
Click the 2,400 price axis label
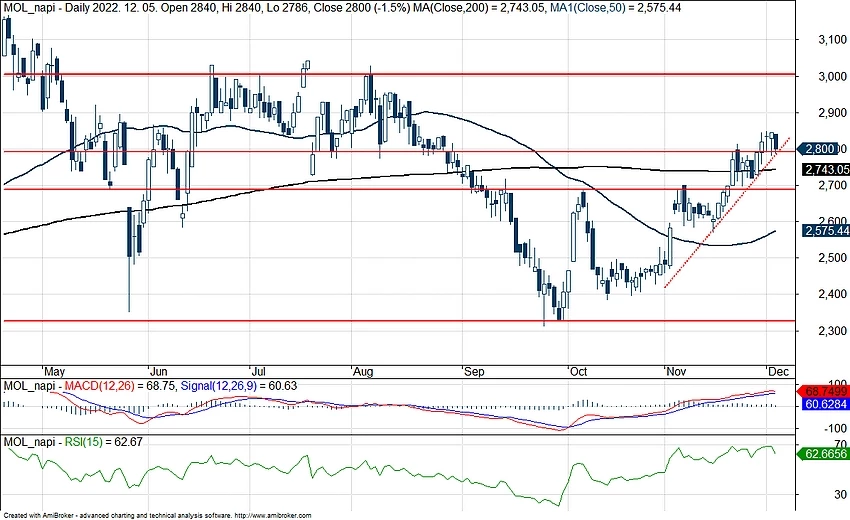832,294
